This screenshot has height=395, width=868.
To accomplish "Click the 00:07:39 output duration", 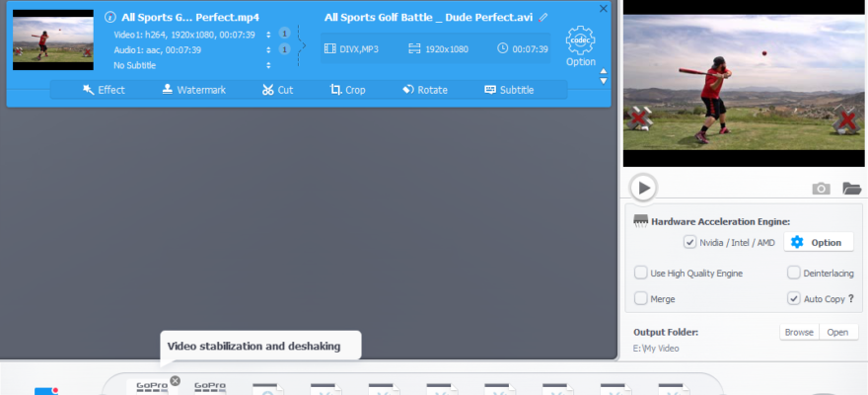I will 523,49.
